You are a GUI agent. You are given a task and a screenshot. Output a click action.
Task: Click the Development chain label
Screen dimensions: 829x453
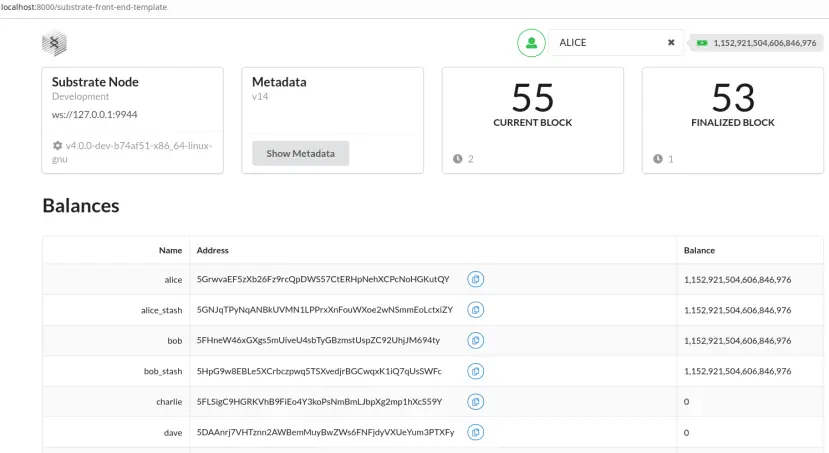tap(80, 96)
